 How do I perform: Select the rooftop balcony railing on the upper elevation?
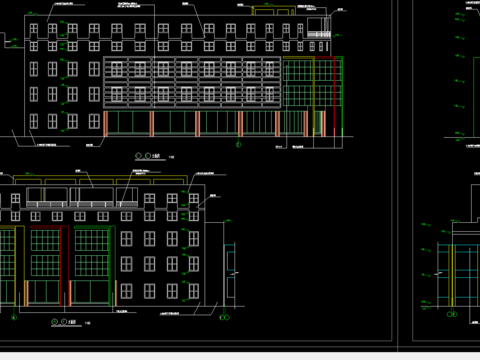(x=319, y=34)
